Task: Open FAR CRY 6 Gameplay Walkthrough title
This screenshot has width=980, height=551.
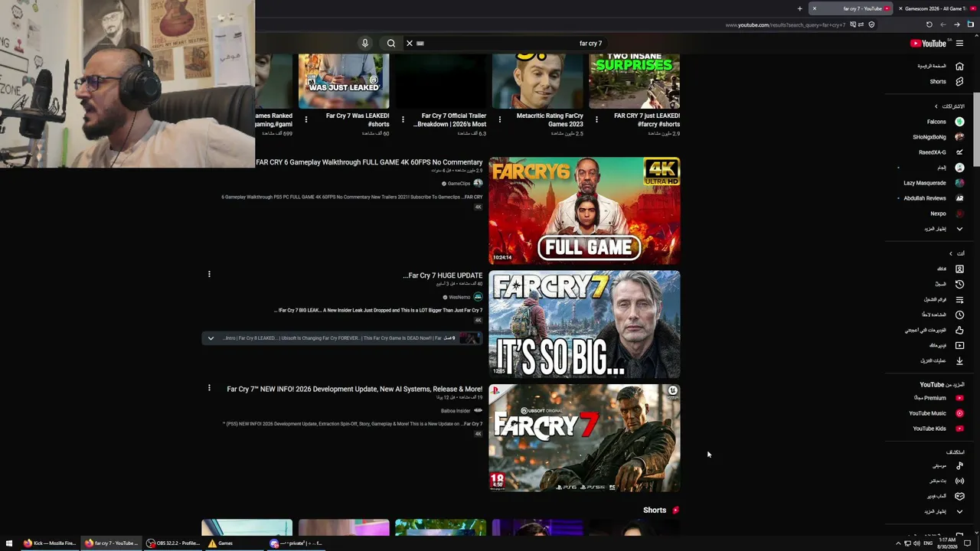Action: point(369,162)
